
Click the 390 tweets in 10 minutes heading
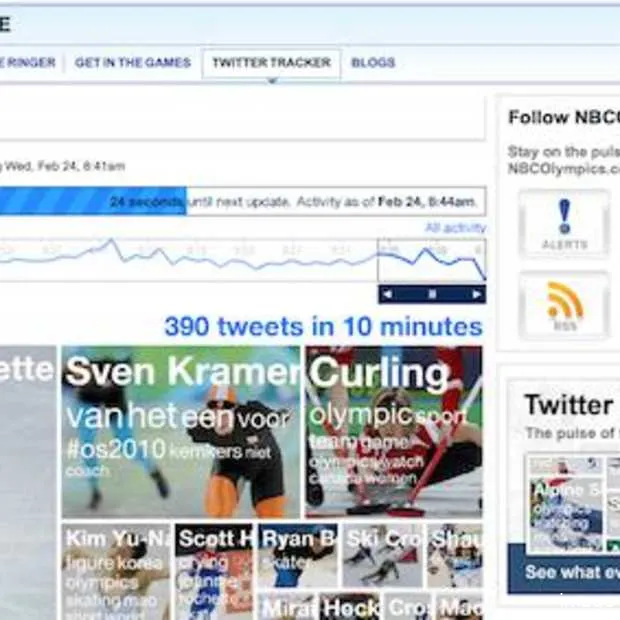[323, 327]
